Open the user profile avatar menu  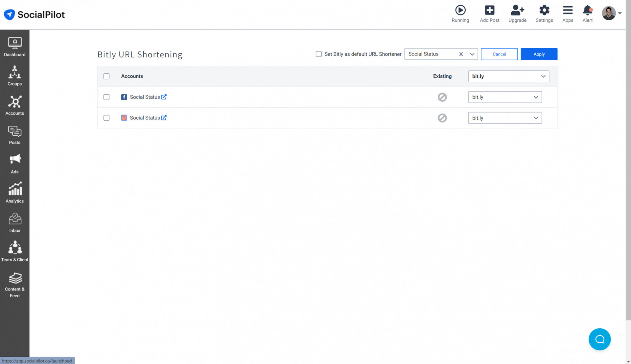click(609, 13)
